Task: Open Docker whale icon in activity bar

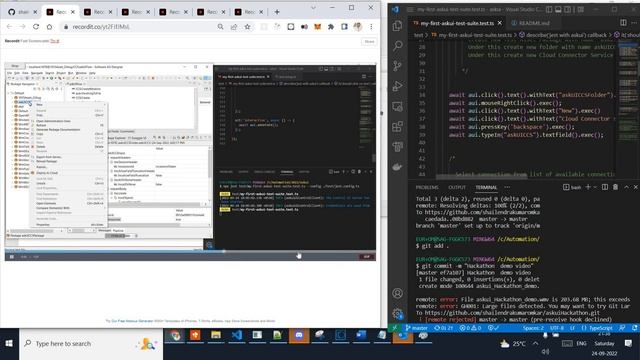Action: (397, 167)
